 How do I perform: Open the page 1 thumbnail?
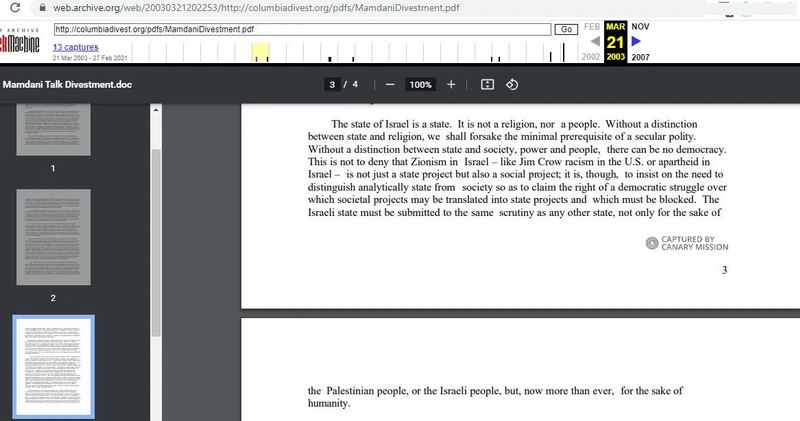coord(54,130)
